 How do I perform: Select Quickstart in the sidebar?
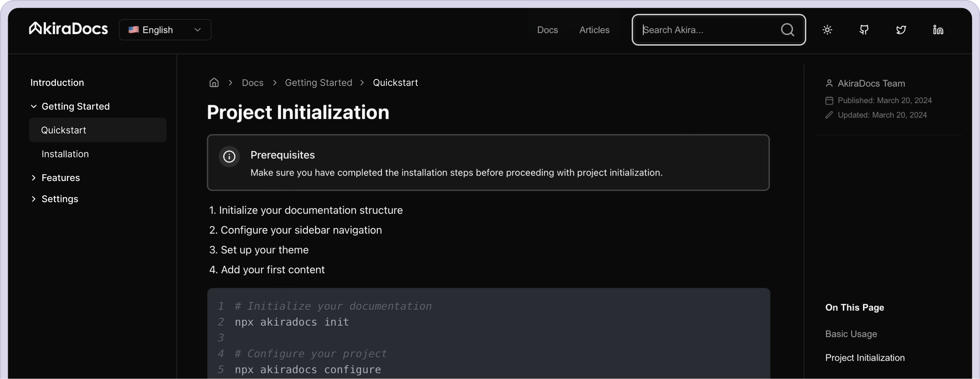64,130
